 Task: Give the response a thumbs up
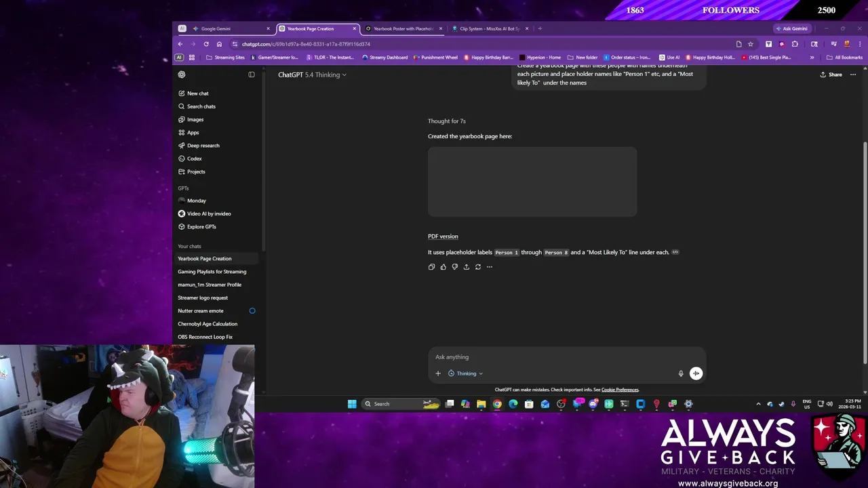tap(443, 267)
